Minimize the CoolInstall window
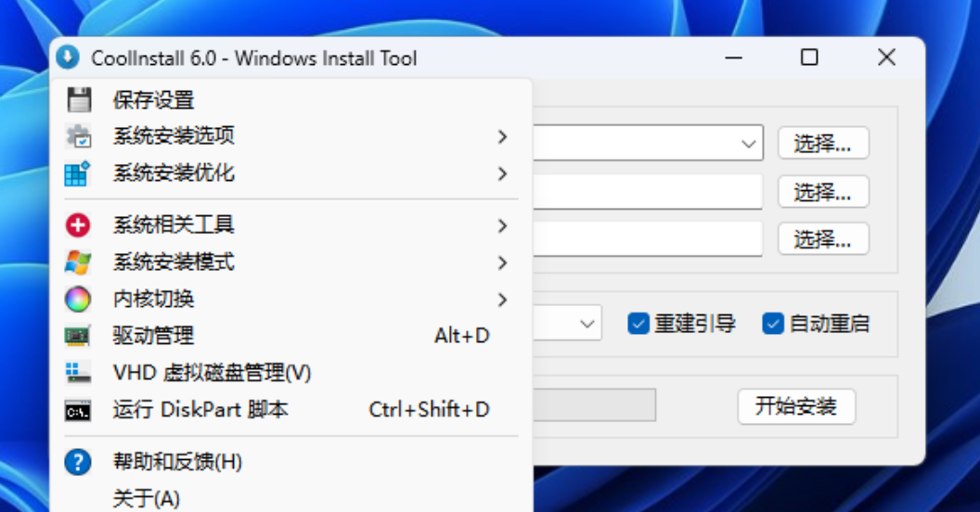980x512 pixels. [x=734, y=58]
